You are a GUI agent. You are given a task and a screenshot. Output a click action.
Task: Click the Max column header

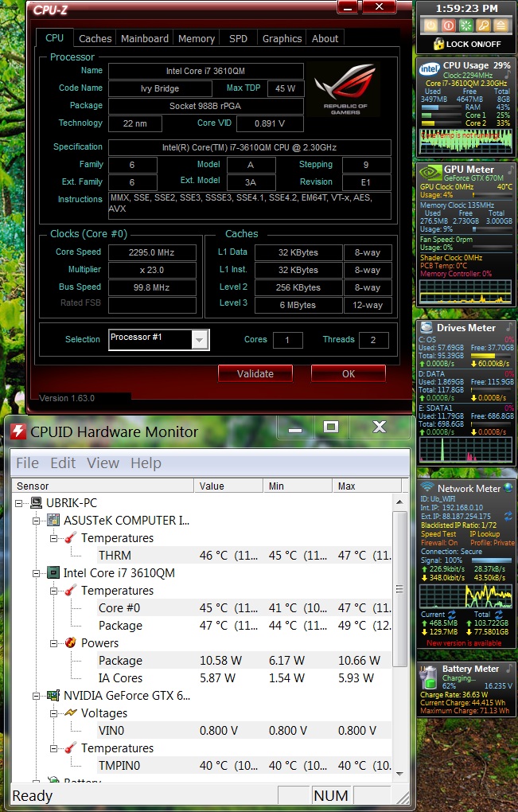366,486
